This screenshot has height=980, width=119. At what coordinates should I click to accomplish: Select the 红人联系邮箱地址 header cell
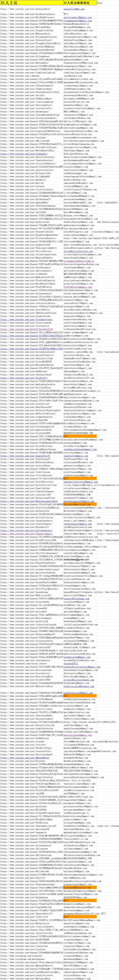pos(80,3)
